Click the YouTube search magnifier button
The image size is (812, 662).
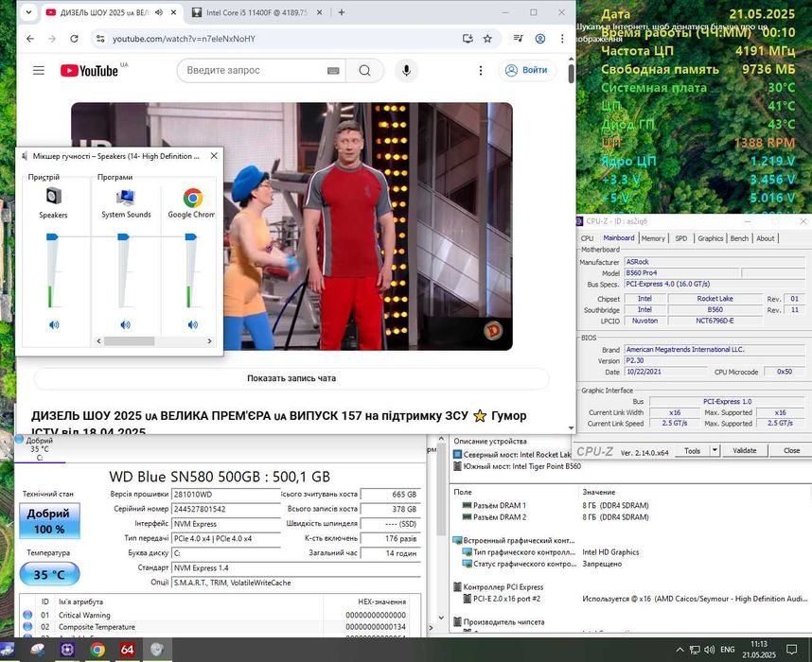(364, 70)
